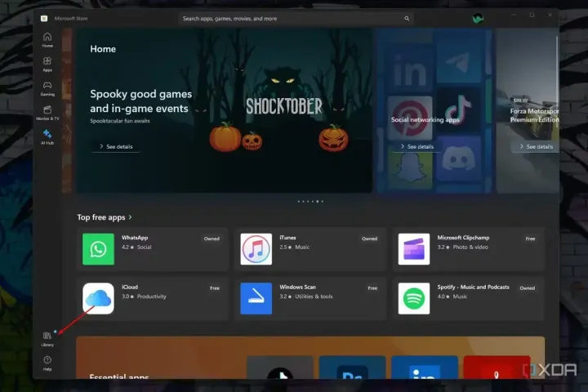Click the iTunes app icon
Image resolution: width=588 pixels, height=392 pixels.
pos(256,249)
